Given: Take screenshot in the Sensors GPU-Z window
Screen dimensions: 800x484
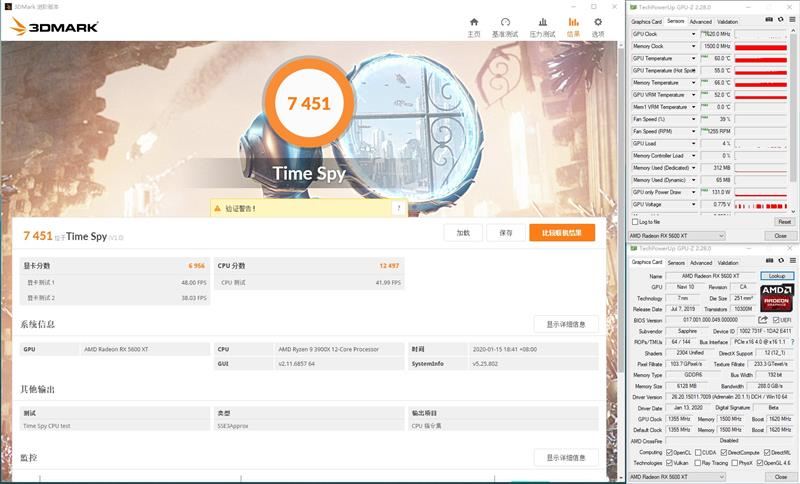Looking at the screenshot, I should 769,19.
